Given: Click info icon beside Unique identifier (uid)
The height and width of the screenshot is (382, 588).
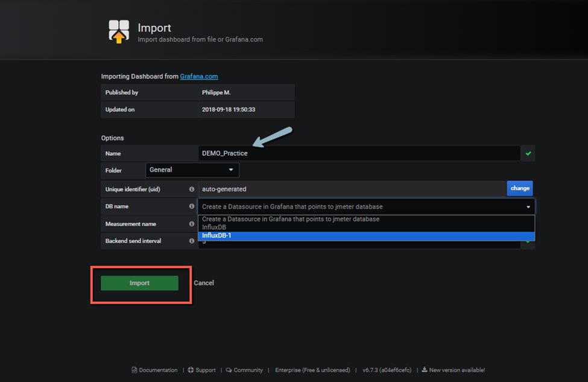Looking at the screenshot, I should click(192, 189).
